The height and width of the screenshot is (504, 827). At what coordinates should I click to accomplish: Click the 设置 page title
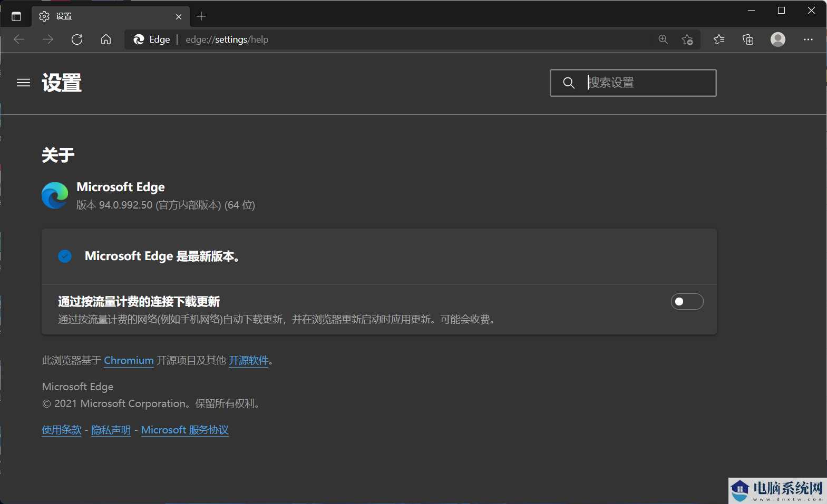pos(62,83)
